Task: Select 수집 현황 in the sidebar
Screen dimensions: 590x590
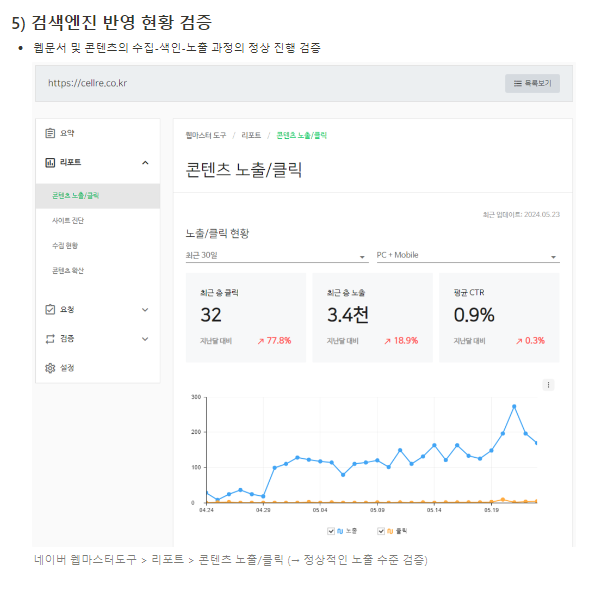Action: click(65, 246)
